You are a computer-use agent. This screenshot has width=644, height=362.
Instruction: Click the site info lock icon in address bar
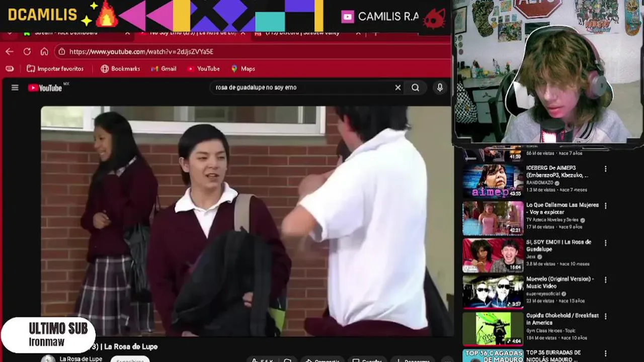coord(61,51)
